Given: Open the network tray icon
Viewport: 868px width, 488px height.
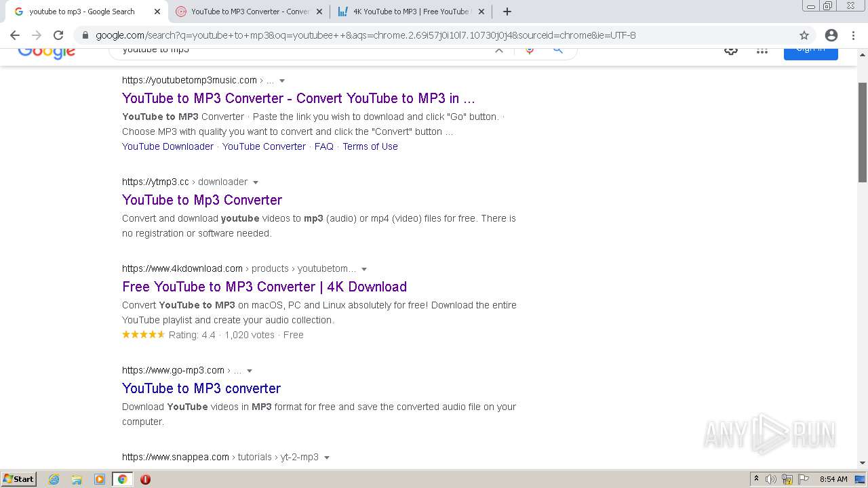Looking at the screenshot, I should (787, 479).
